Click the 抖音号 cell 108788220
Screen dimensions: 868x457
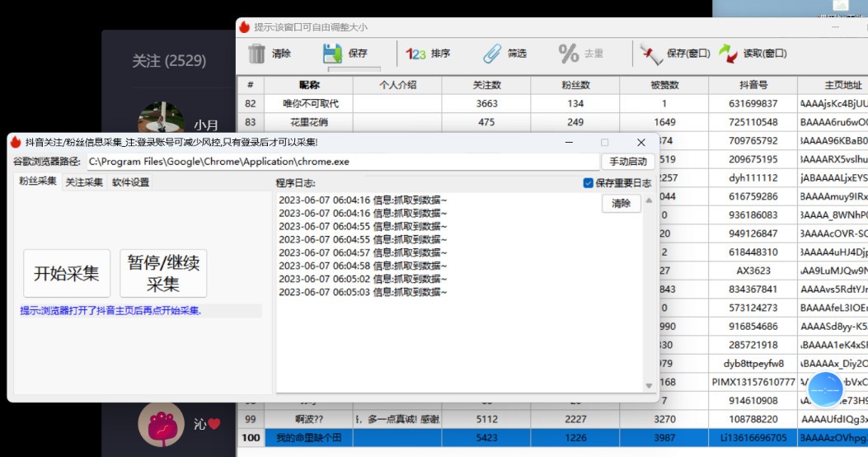tap(753, 419)
